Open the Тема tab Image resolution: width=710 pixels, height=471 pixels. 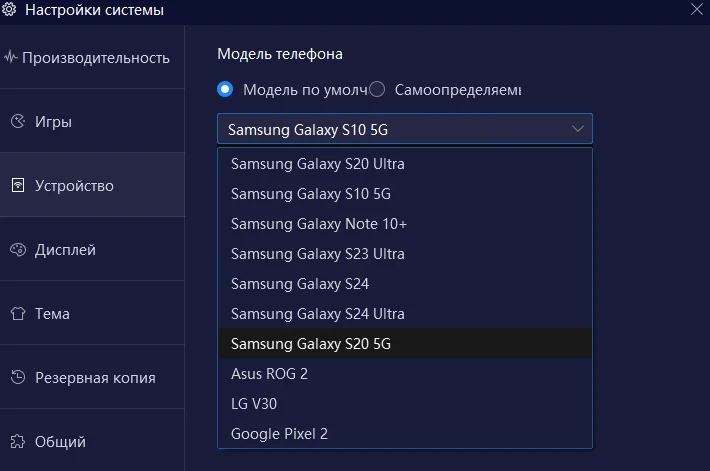coord(92,313)
